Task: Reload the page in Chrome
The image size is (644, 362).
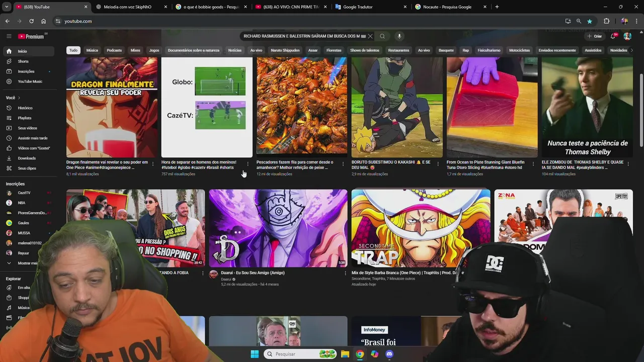Action: (31, 21)
